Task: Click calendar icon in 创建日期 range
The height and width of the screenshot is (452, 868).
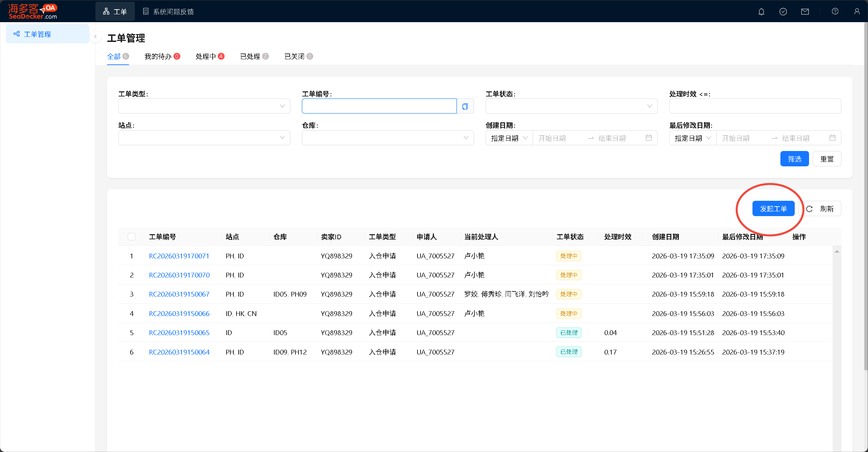Action: (x=649, y=138)
